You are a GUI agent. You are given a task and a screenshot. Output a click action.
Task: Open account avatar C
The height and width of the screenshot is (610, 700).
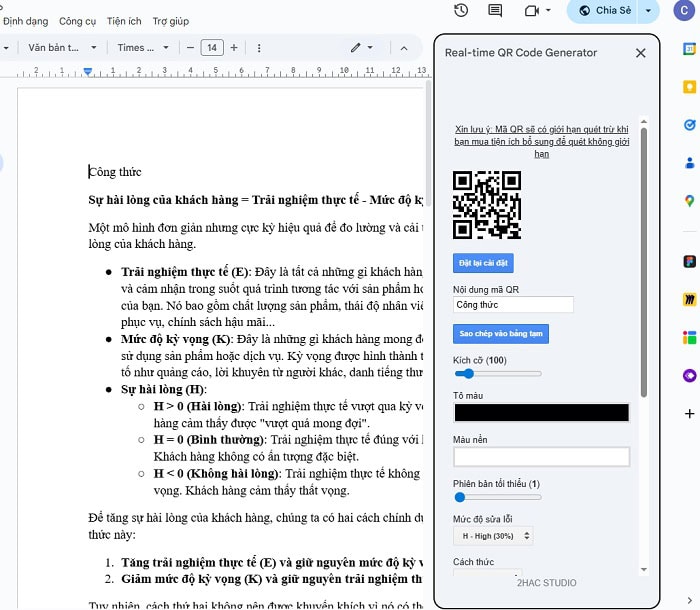pos(684,10)
